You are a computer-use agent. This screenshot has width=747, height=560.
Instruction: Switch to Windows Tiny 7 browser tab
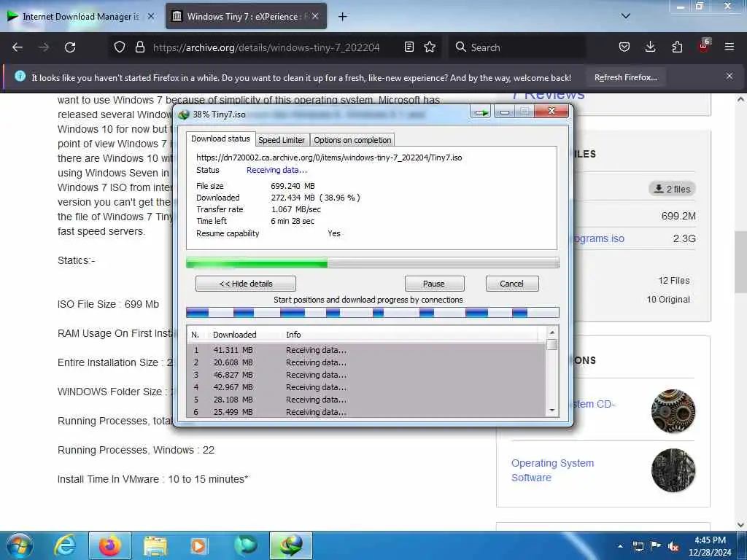coord(247,16)
